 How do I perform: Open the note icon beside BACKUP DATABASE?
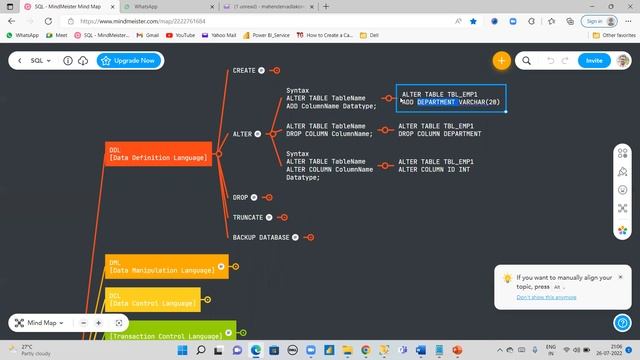295,237
